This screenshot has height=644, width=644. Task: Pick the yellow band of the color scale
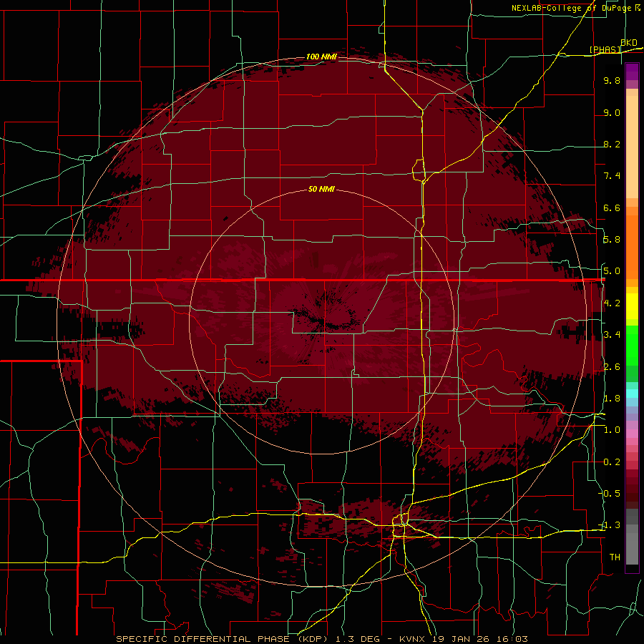click(632, 306)
